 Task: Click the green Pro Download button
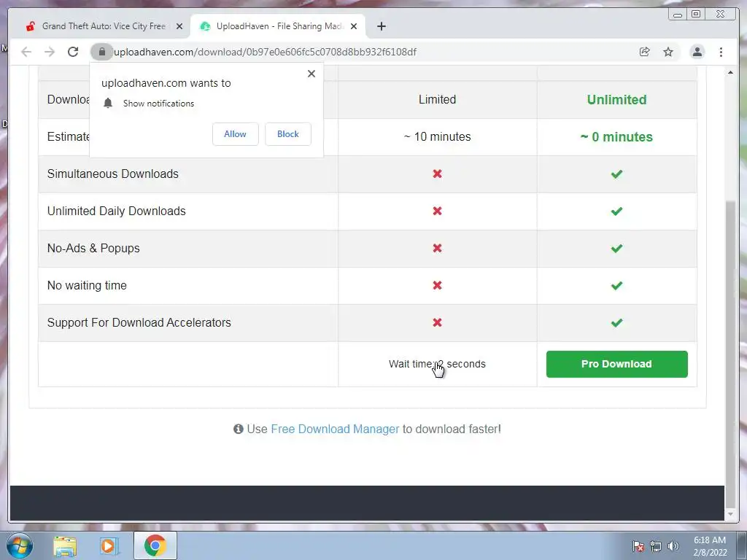click(x=616, y=365)
